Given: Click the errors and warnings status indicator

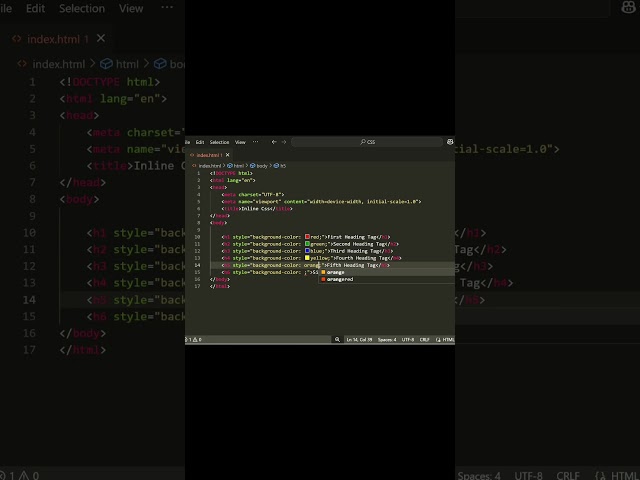Looking at the screenshot, I should pyautogui.click(x=194, y=340).
